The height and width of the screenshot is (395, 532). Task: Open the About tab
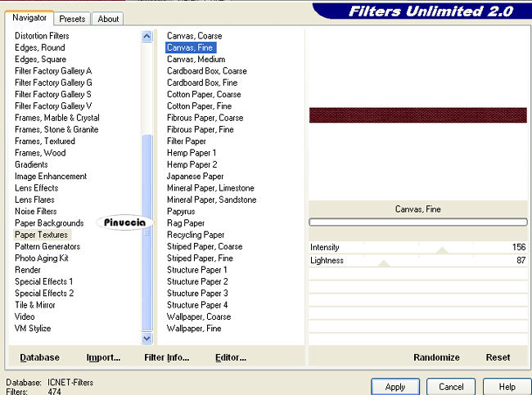click(108, 19)
